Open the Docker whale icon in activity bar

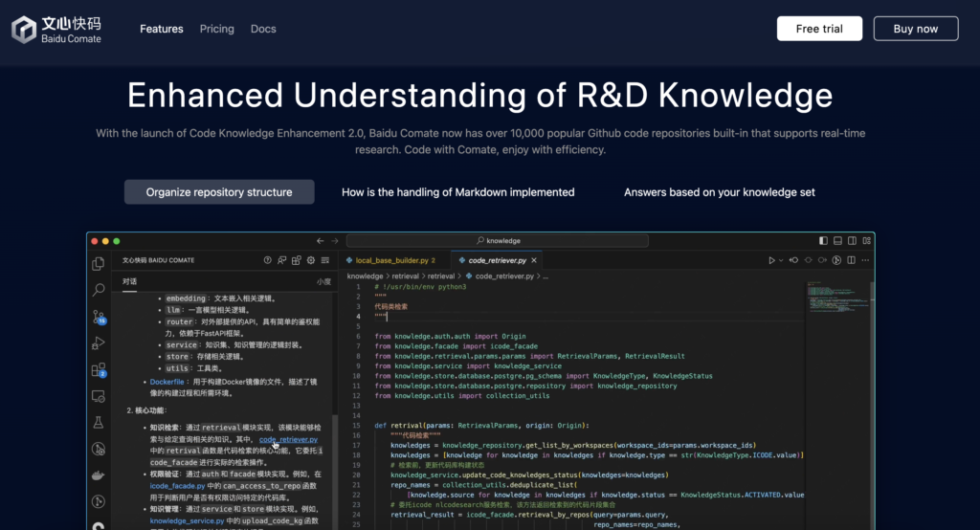coord(99,475)
